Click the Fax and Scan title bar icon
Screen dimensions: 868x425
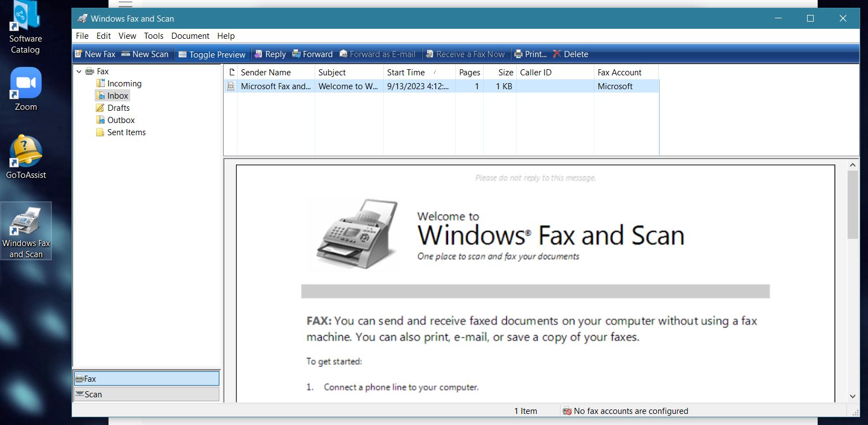[x=83, y=18]
